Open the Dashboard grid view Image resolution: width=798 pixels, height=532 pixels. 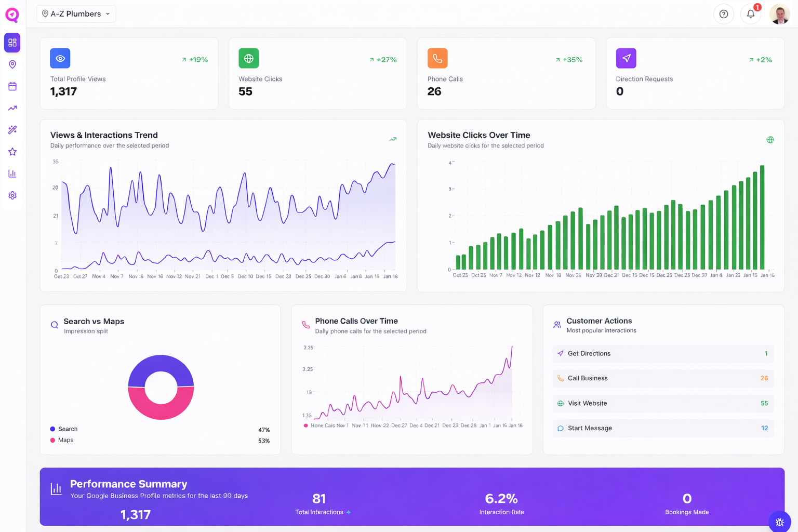(x=12, y=43)
